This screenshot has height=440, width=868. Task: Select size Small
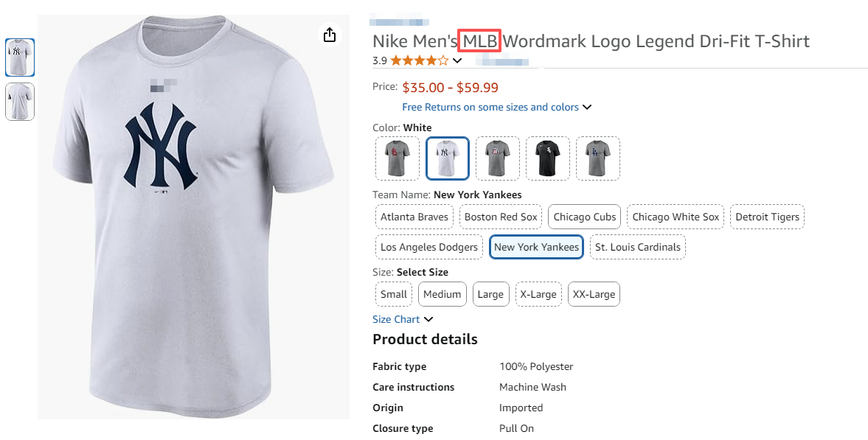[394, 294]
